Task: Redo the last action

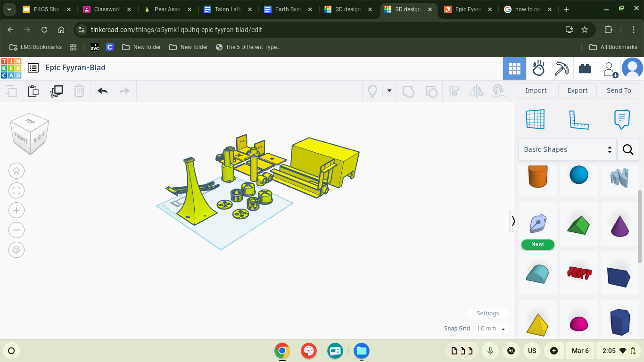Action: point(124,90)
